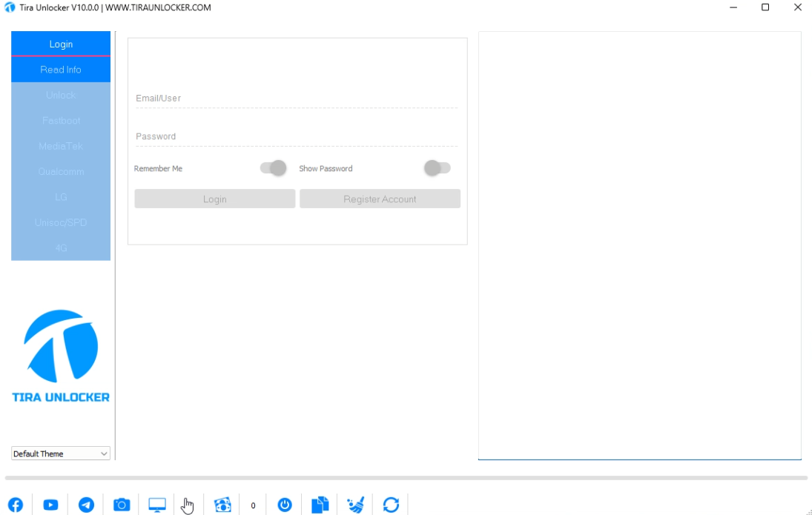Click the YouTube channel icon
The image size is (812, 515).
coord(50,505)
